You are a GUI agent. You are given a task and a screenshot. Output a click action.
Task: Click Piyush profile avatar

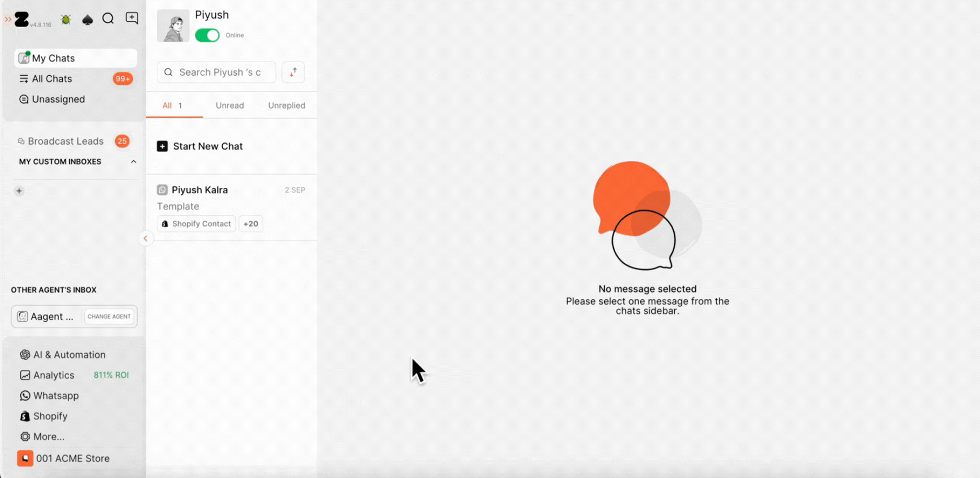(x=173, y=26)
